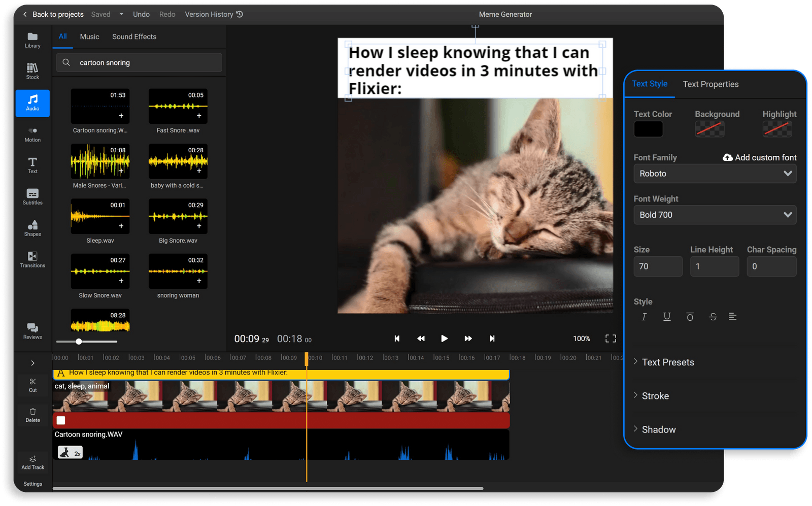Open the Font Family dropdown showing Roboto
This screenshot has height=506, width=812.
[715, 174]
